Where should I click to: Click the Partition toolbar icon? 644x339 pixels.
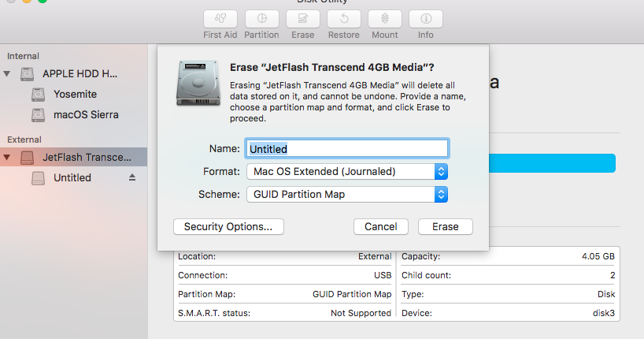pyautogui.click(x=261, y=19)
